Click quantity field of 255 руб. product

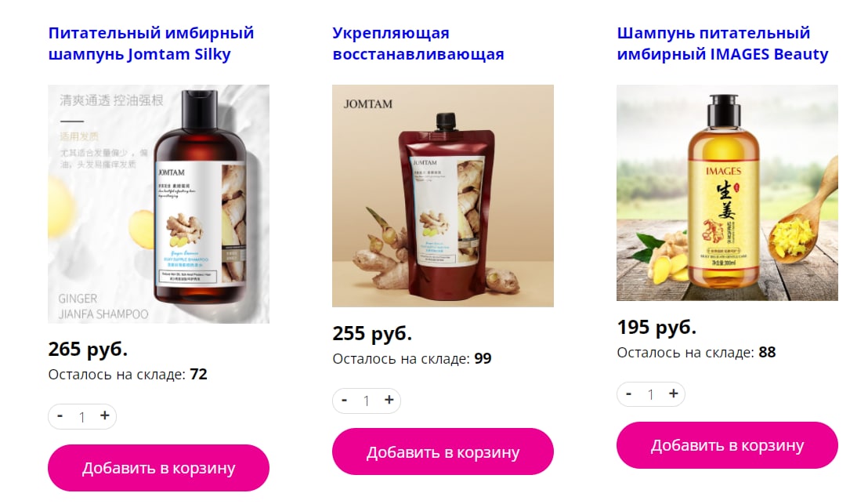click(367, 401)
